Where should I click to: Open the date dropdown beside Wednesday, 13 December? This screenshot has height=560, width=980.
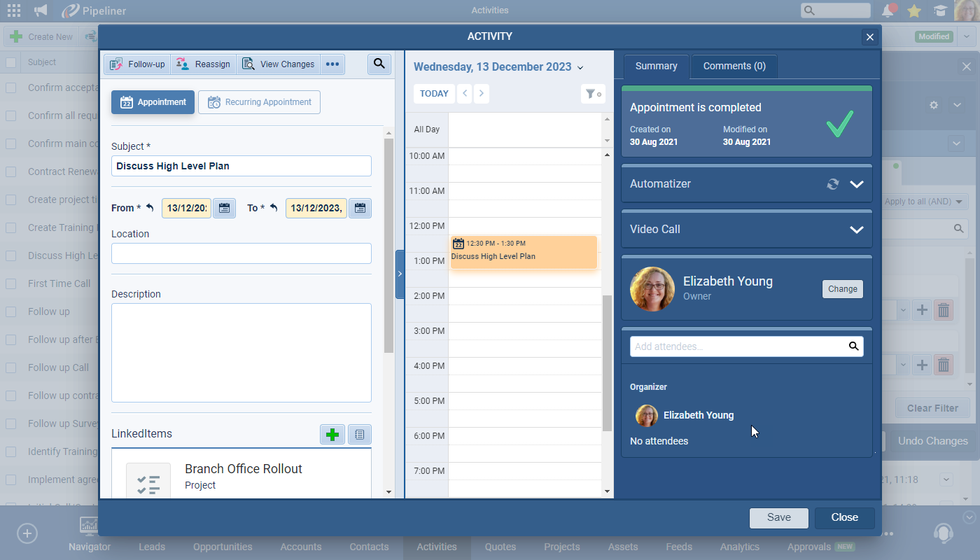[x=580, y=68]
